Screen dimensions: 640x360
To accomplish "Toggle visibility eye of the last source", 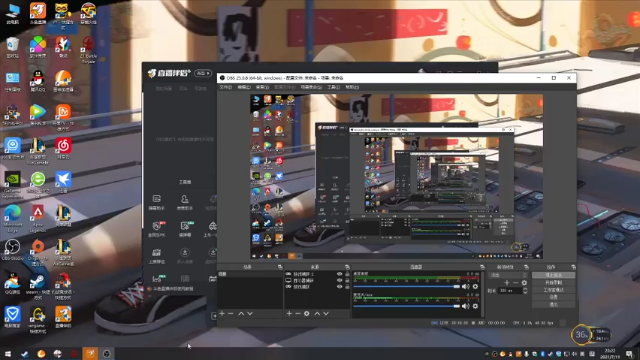I will 339,287.
